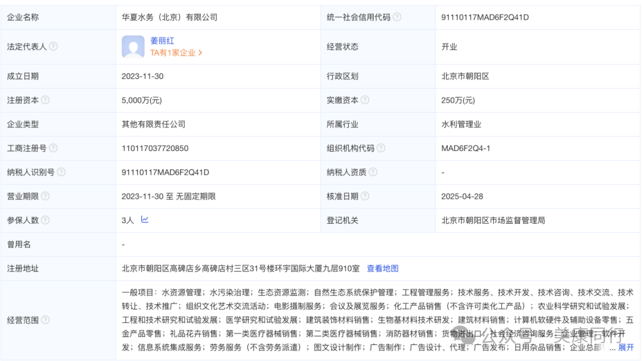Click help icon beside 统一社会信用代码
This screenshot has height=361, width=644.
point(397,17)
